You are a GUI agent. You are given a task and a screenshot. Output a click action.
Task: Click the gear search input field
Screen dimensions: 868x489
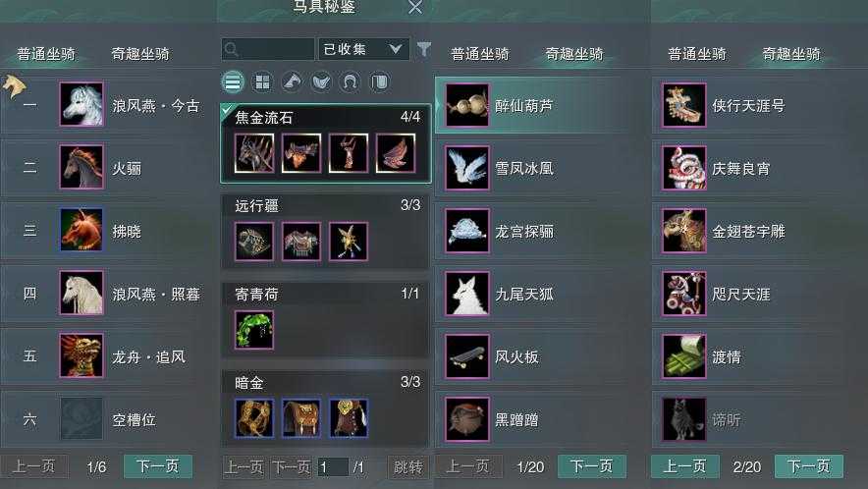pyautogui.click(x=268, y=49)
